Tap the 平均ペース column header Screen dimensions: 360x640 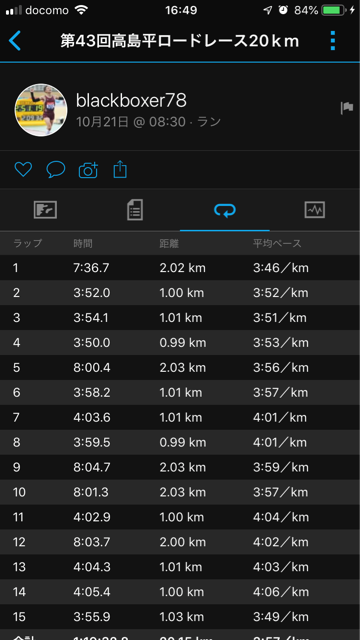click(x=277, y=244)
